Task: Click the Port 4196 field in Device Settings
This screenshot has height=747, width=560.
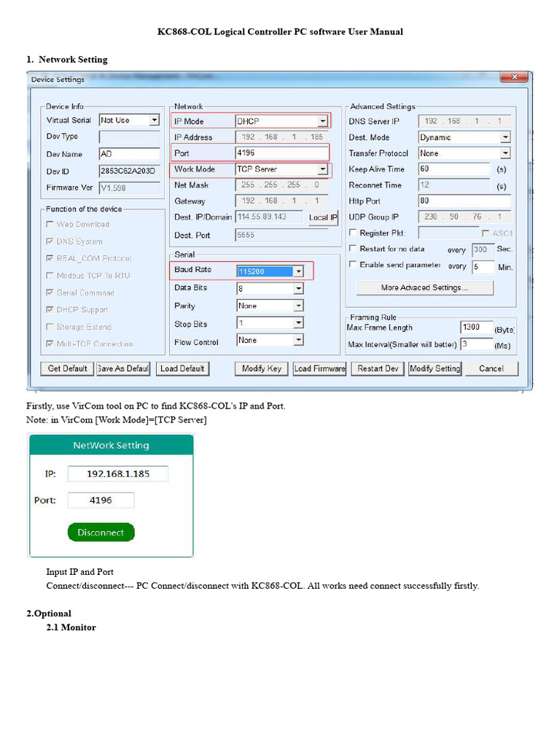Action: click(281, 153)
